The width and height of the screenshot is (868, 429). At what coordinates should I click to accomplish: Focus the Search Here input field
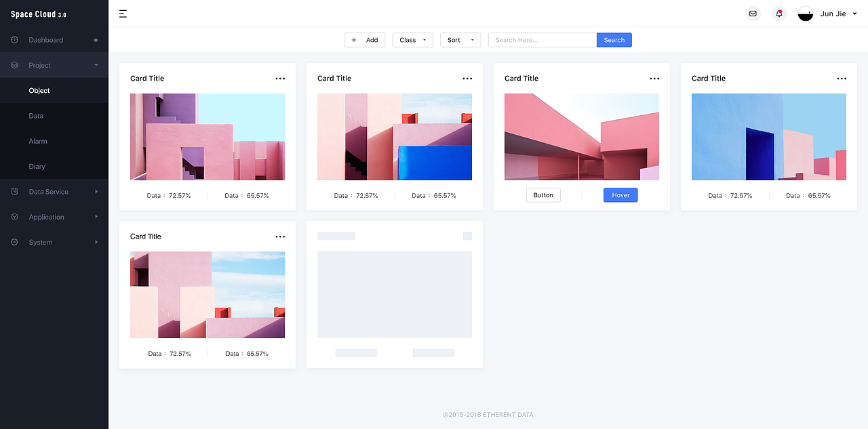pyautogui.click(x=542, y=40)
